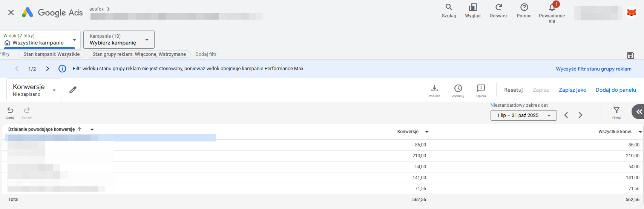644x209 pixels.
Task: Click the Zapisz jako button
Action: [x=572, y=90]
